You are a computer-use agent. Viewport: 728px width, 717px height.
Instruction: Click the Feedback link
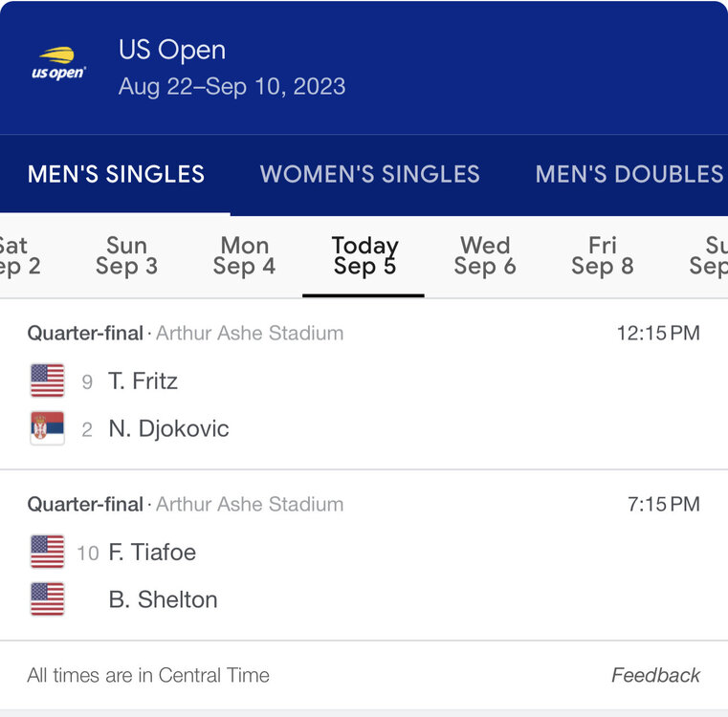(x=655, y=675)
